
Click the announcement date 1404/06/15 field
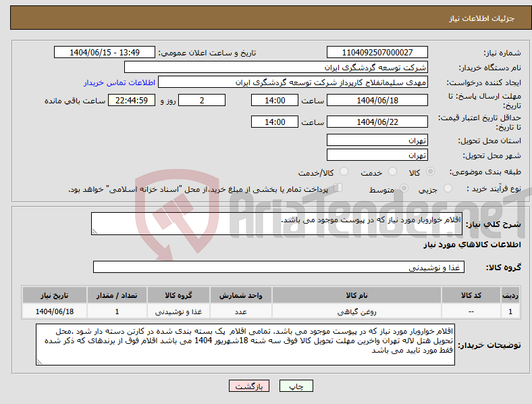pos(105,52)
